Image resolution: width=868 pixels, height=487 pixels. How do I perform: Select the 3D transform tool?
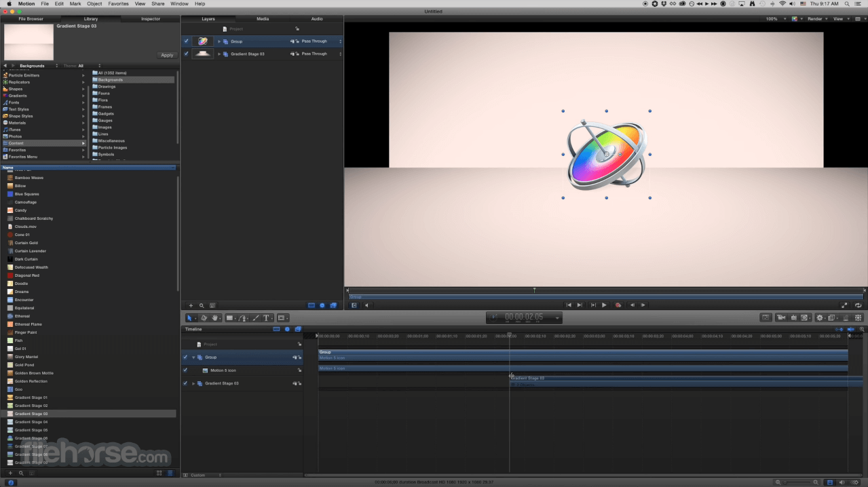(x=204, y=317)
